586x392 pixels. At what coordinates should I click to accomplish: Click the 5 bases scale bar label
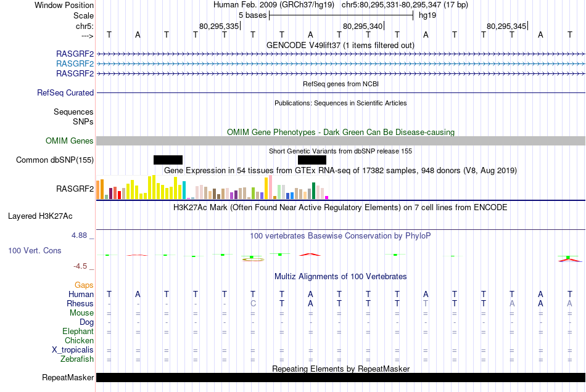pos(253,15)
